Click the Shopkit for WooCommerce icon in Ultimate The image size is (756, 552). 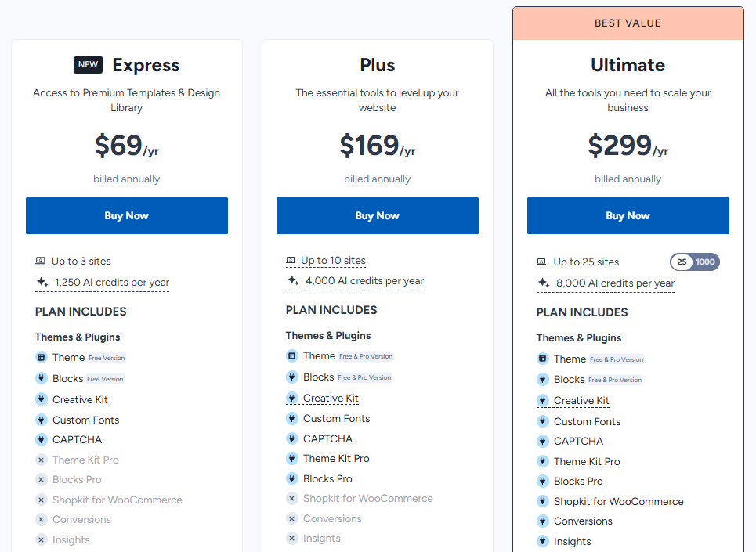point(543,501)
